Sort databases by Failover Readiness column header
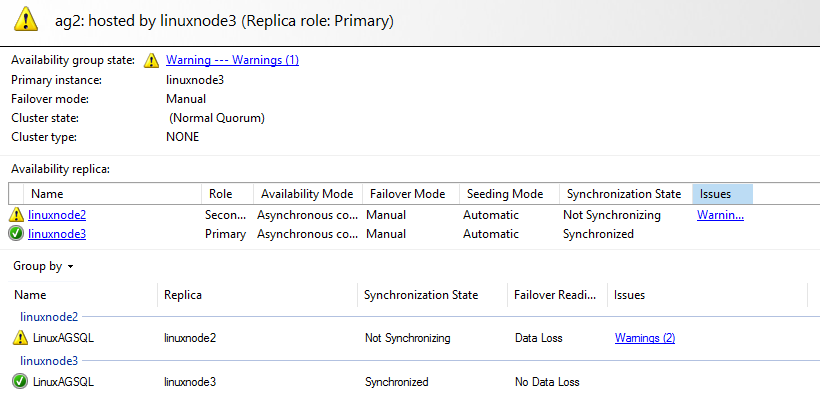Image resolution: width=820 pixels, height=405 pixels. (556, 295)
